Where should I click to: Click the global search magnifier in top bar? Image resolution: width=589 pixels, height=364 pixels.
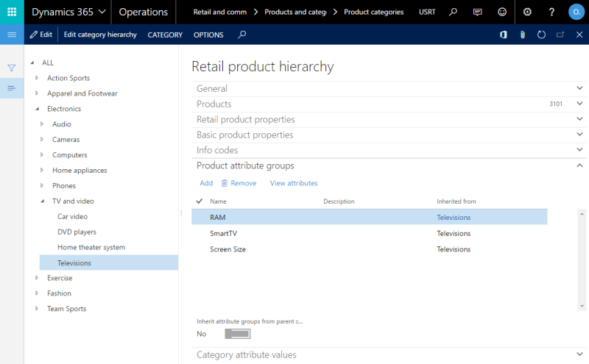coord(453,12)
